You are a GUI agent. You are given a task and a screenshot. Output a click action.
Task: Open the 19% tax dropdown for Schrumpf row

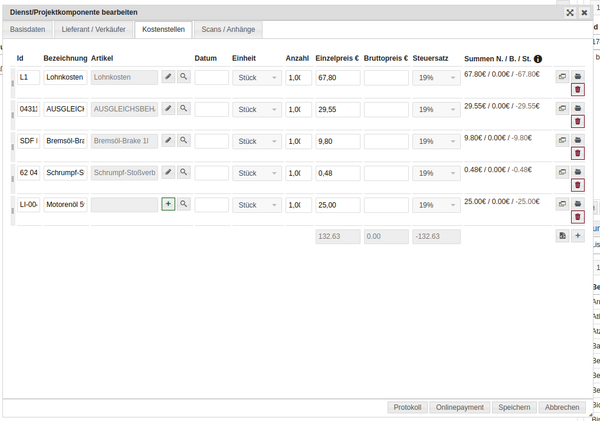pyautogui.click(x=436, y=173)
